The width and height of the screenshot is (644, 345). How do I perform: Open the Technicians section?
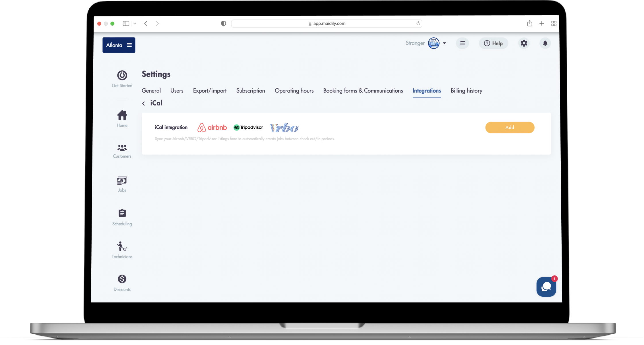122,247
